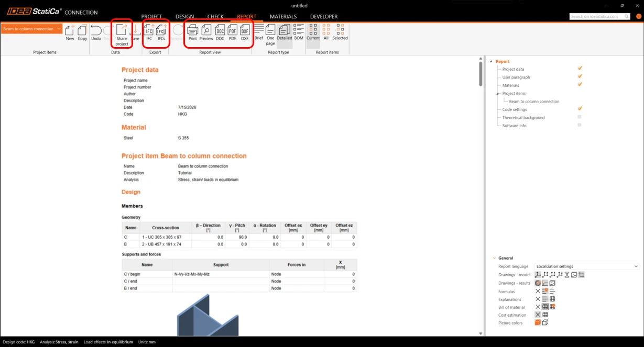
Task: Turn off Explanations with X icon
Action: coord(538,299)
